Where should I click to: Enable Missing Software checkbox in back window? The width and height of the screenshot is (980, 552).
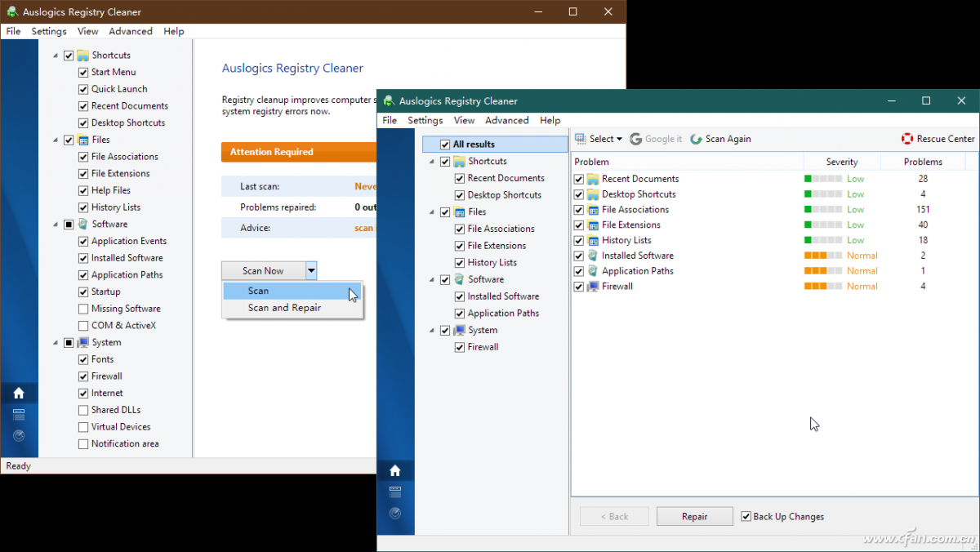click(x=83, y=309)
